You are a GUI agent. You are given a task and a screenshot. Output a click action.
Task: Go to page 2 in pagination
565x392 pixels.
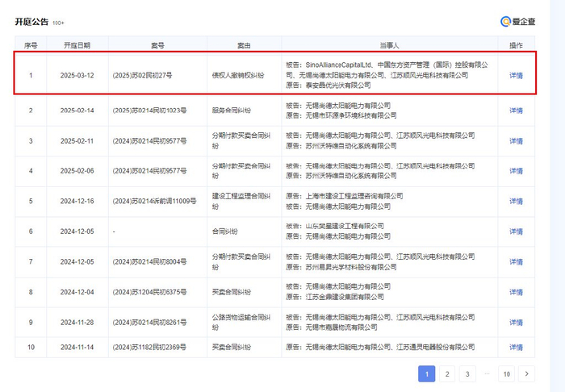click(x=447, y=374)
